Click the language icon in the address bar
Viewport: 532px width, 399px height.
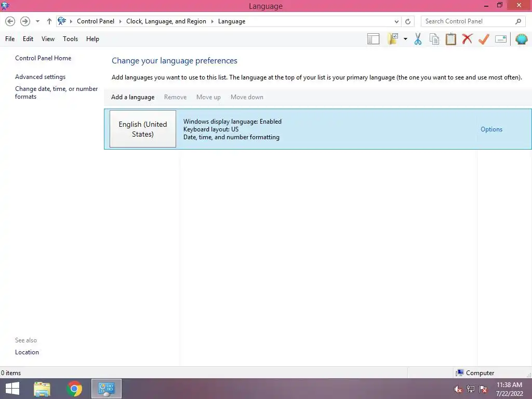(x=62, y=21)
